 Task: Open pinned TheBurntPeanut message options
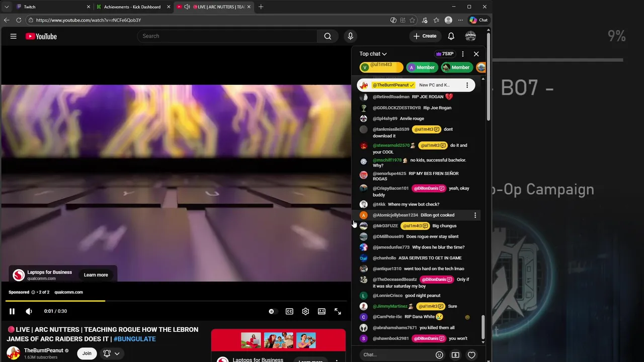pyautogui.click(x=467, y=85)
